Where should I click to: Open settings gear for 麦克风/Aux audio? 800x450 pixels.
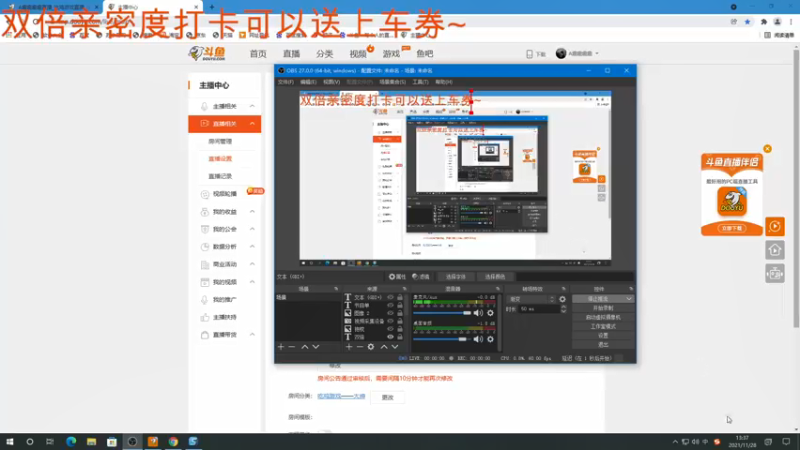490,313
